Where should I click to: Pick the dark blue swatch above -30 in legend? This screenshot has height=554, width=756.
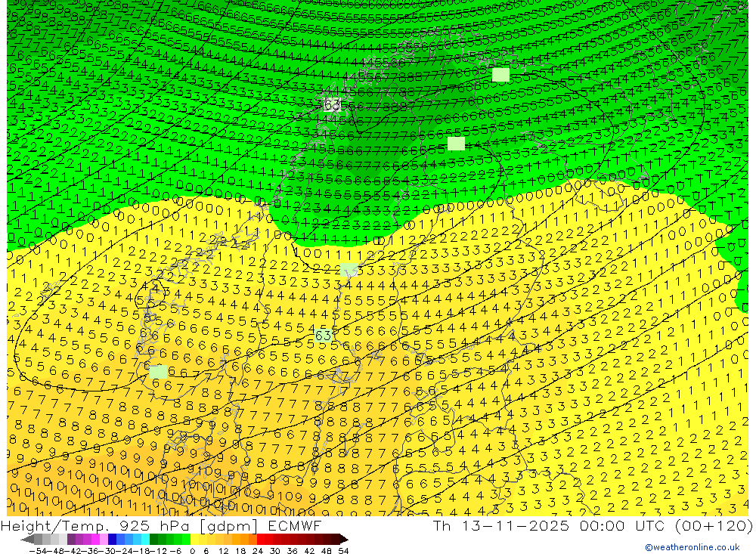click(x=112, y=539)
